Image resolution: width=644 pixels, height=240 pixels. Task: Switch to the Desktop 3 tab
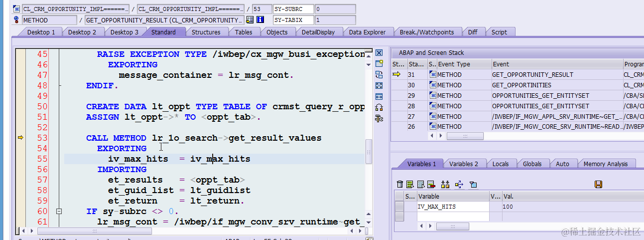(125, 32)
